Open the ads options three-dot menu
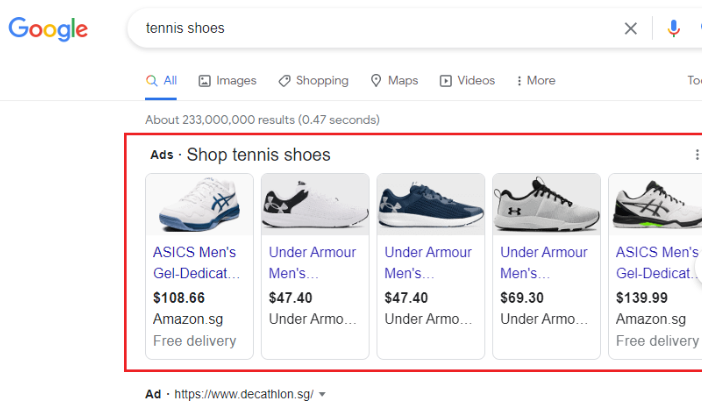 tap(697, 154)
